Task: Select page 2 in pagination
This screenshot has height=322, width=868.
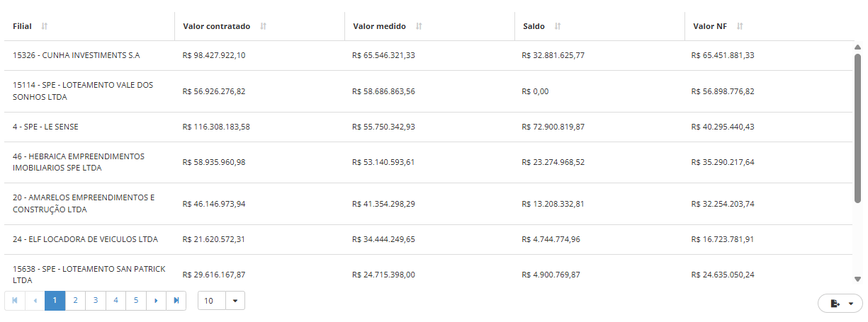Action: tap(75, 301)
